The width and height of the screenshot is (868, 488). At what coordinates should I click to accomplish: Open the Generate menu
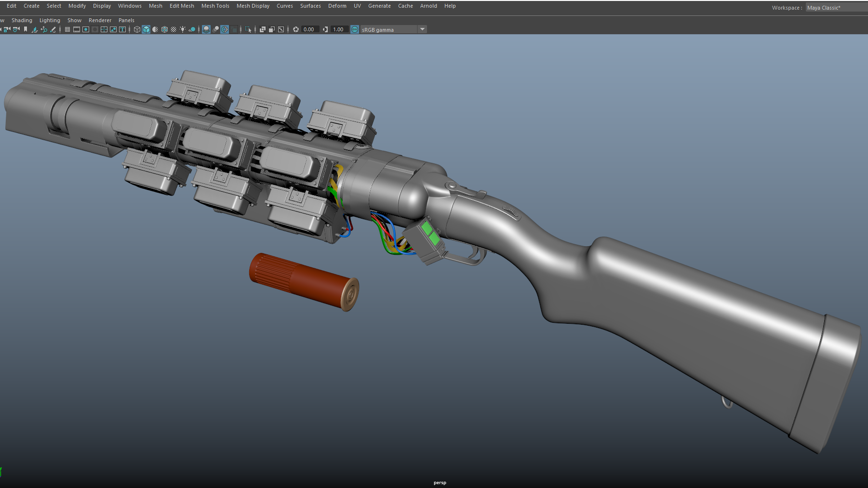(379, 6)
